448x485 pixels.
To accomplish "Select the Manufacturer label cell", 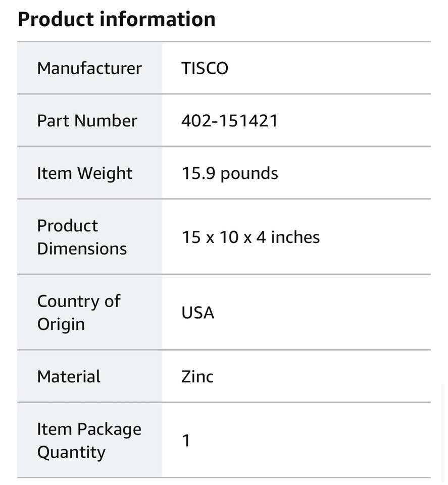I will [x=89, y=68].
